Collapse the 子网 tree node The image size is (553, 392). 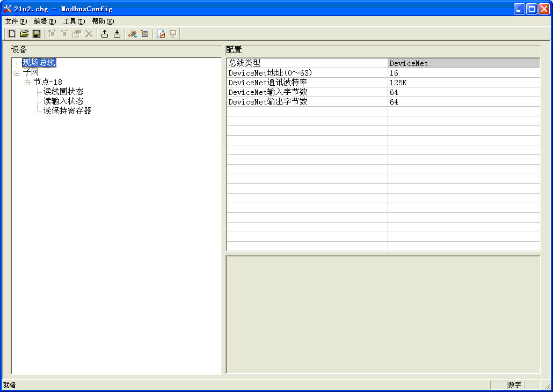coord(17,72)
